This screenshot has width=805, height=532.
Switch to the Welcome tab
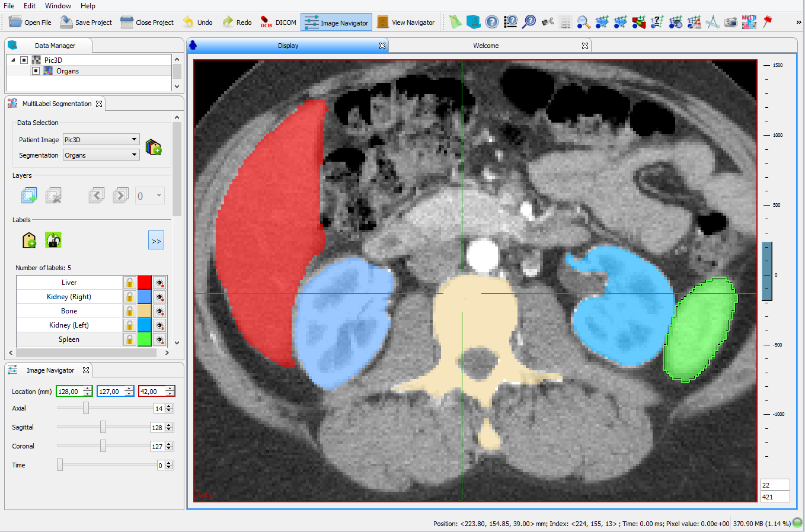(x=486, y=46)
